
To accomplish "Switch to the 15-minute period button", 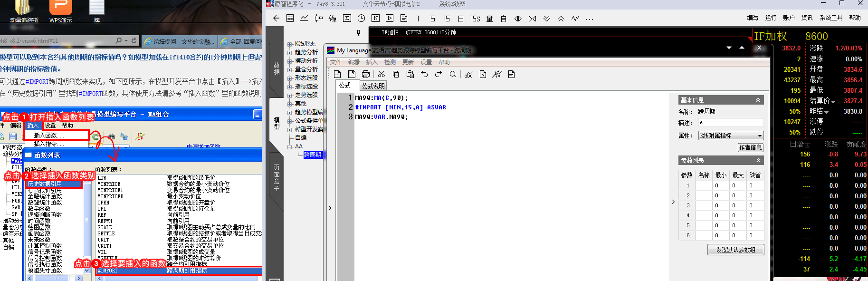I will click(x=446, y=19).
